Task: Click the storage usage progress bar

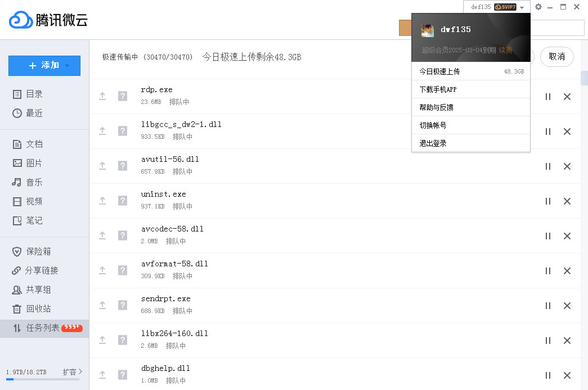Action: click(x=43, y=379)
